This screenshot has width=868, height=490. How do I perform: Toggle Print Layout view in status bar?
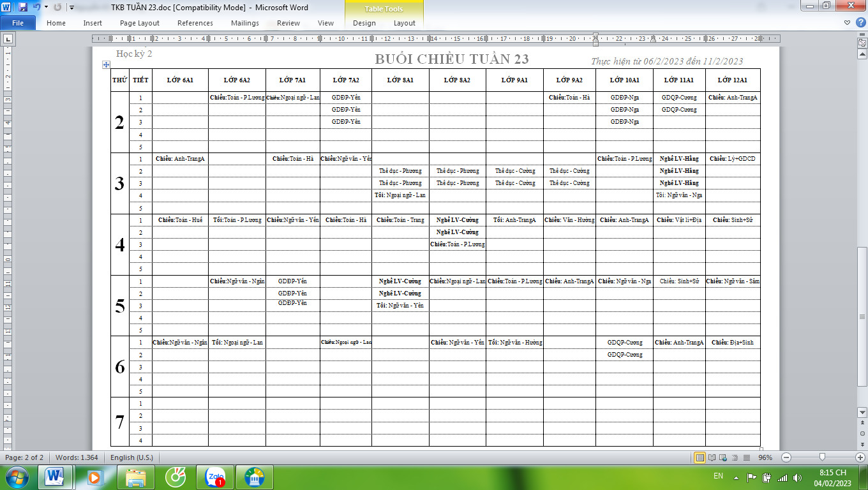tap(700, 457)
